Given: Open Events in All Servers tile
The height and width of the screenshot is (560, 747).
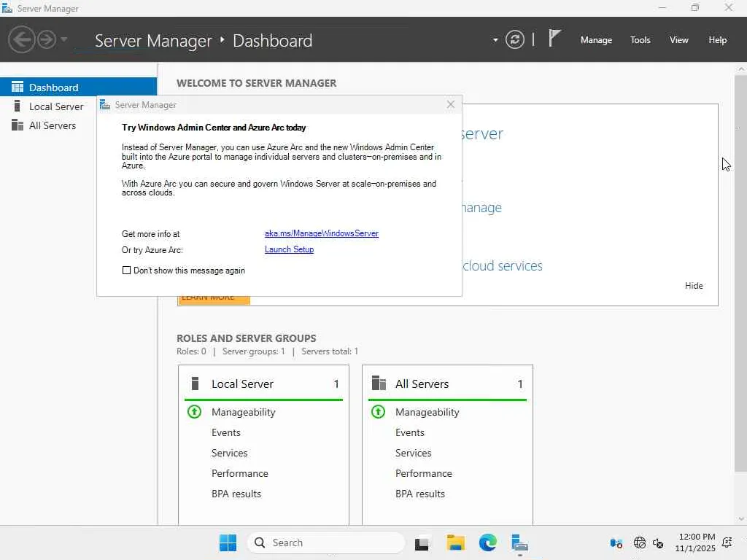Looking at the screenshot, I should (x=410, y=432).
